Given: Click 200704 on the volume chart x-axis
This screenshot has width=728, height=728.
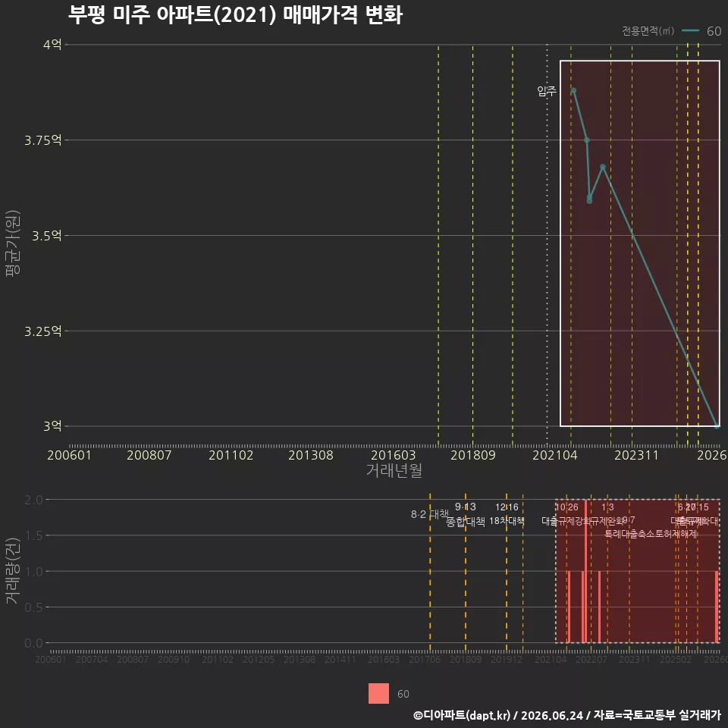Looking at the screenshot, I should pos(92,659).
